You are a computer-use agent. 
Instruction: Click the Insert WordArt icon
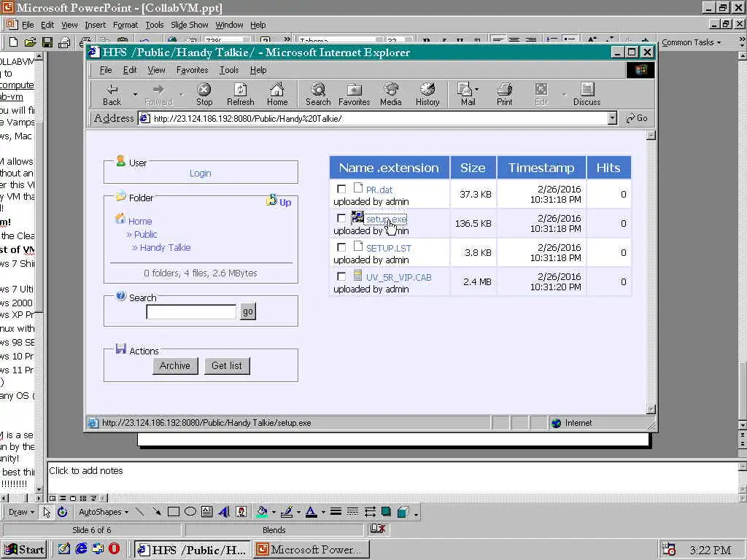click(224, 512)
